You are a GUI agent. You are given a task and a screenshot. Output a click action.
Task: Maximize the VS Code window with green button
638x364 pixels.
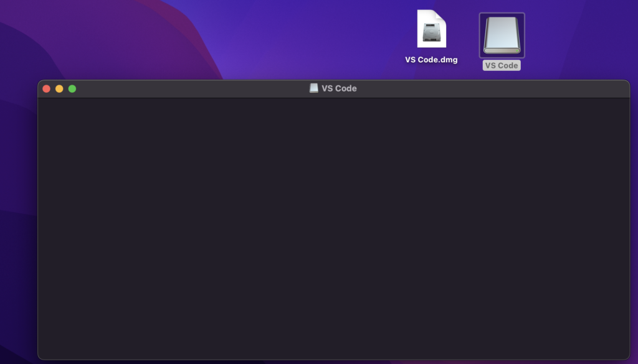72,88
